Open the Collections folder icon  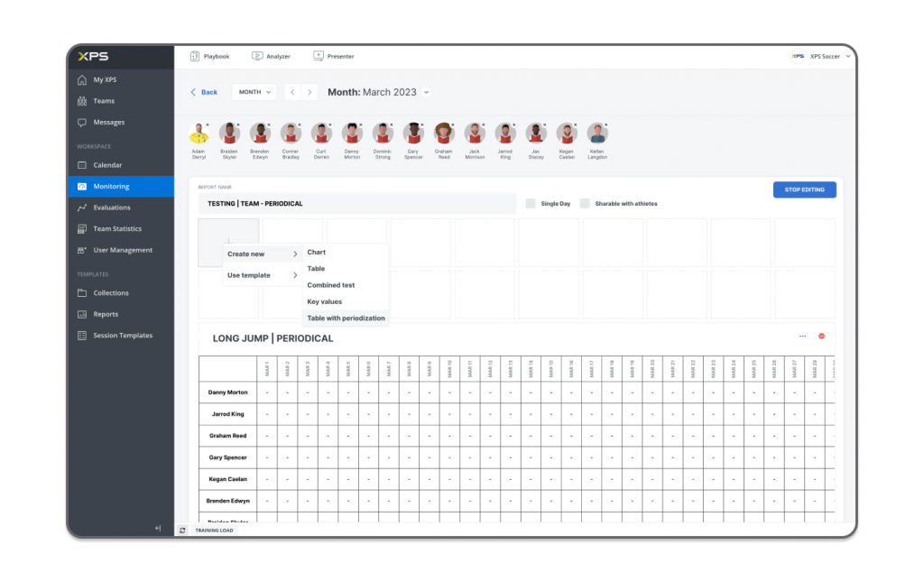(x=82, y=292)
